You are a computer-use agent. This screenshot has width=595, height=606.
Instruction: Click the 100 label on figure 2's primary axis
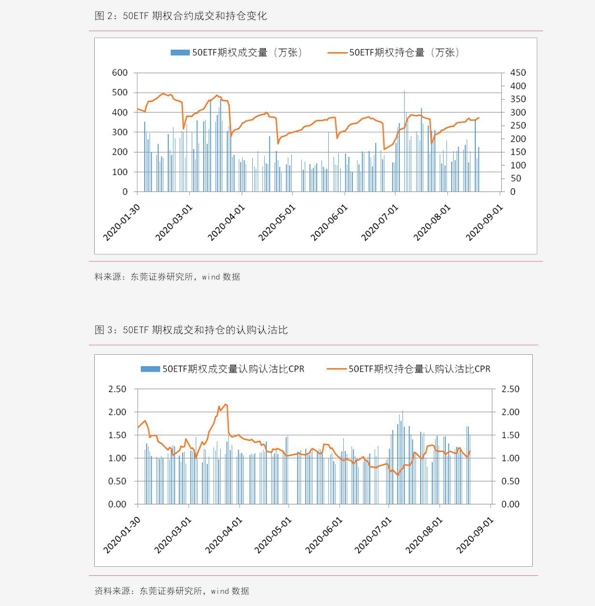[120, 172]
